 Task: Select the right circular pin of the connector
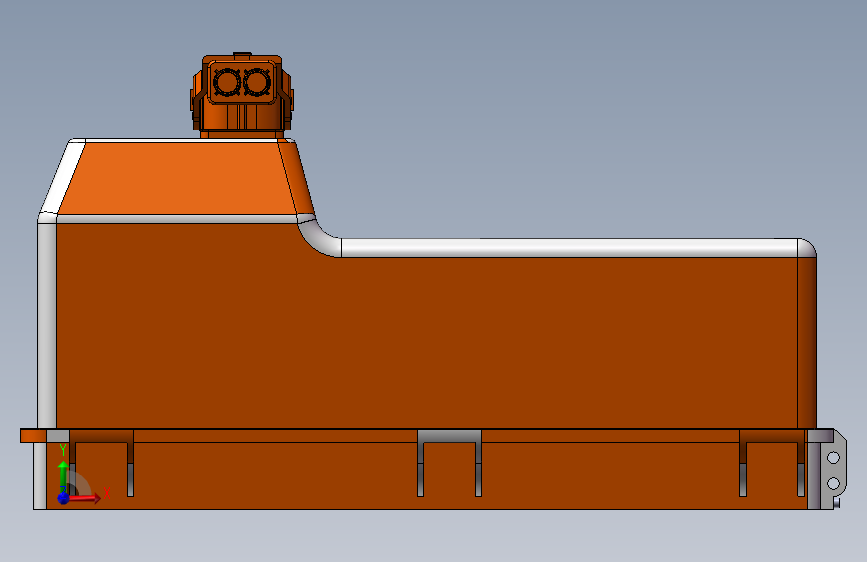pyautogui.click(x=257, y=82)
